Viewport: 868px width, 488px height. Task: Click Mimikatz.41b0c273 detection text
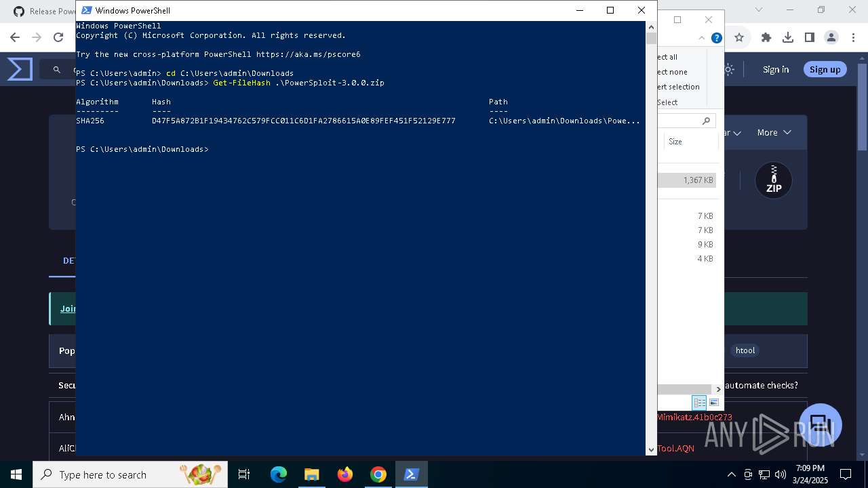point(694,418)
